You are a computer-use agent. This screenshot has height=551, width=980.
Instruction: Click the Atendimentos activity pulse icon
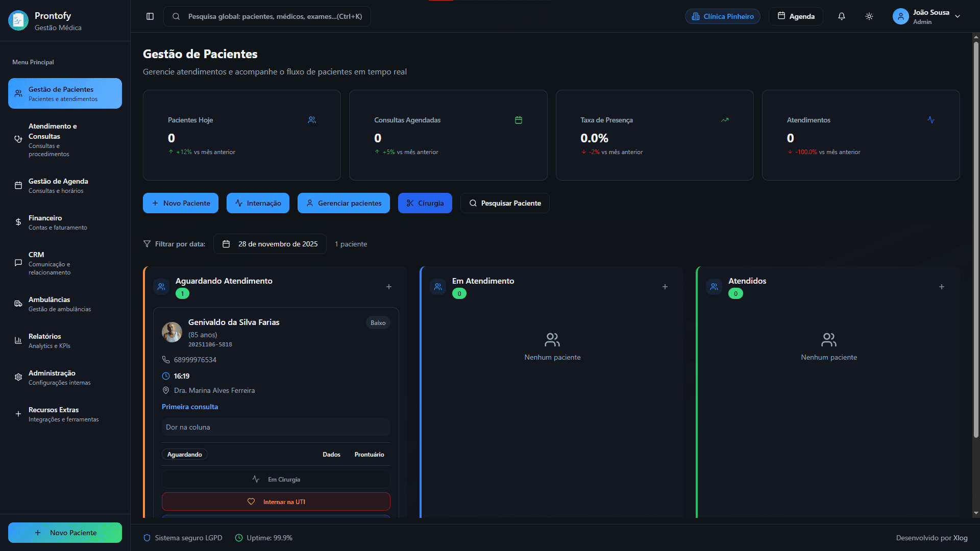point(931,120)
